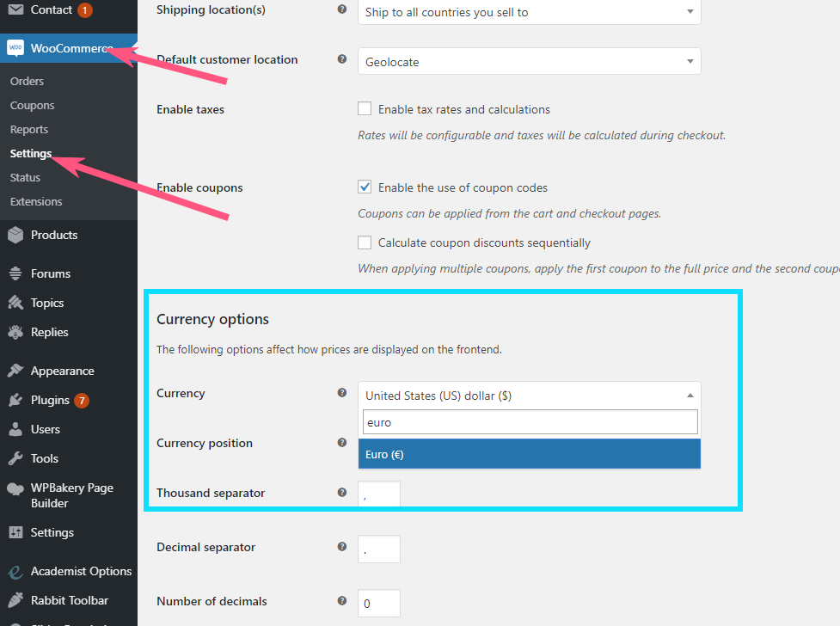
Task: Navigate to Replies
Action: [x=49, y=332]
